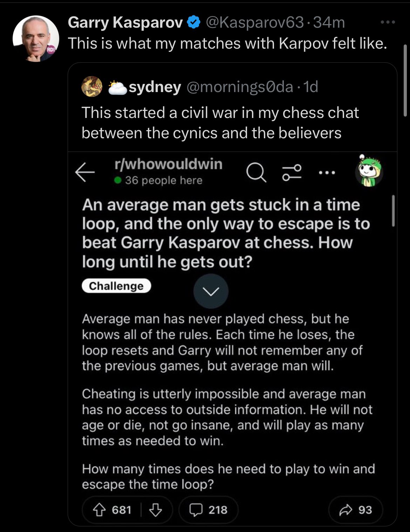Select the Challenge flair tag
The width and height of the screenshot is (410, 532).
pyautogui.click(x=116, y=286)
